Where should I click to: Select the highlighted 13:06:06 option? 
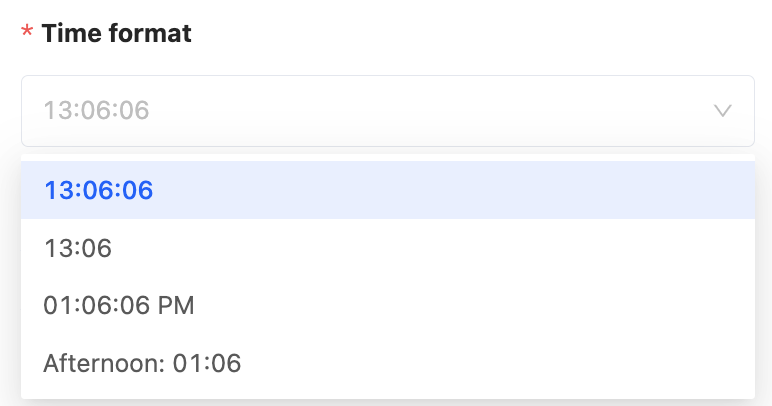tap(98, 190)
